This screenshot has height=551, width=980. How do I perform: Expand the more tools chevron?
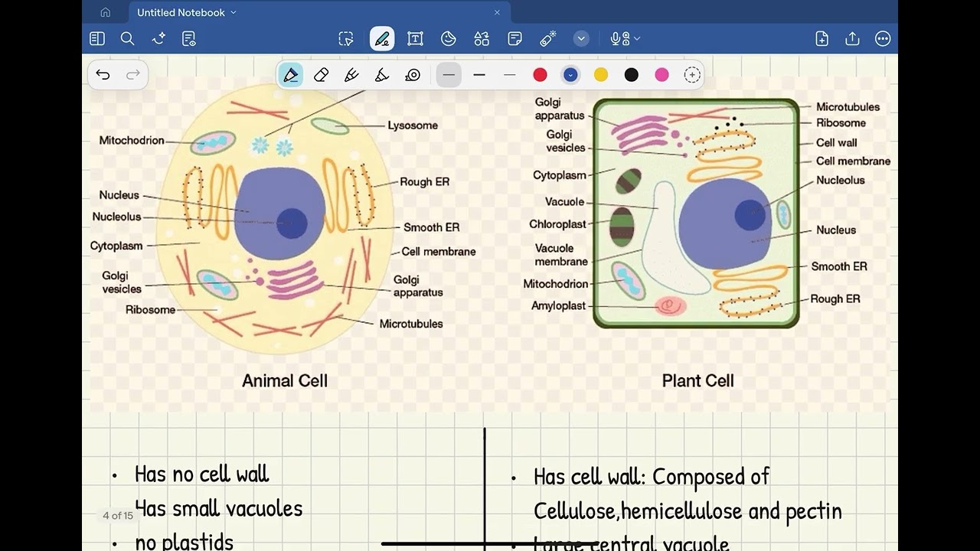581,38
